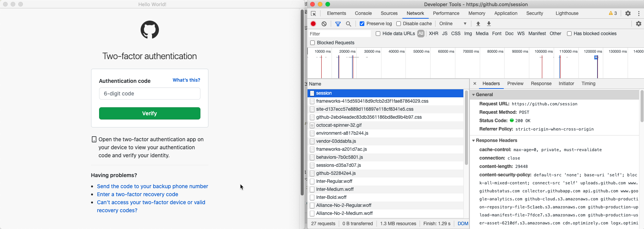Select vendor-03ddabfa.js request

click(x=385, y=141)
